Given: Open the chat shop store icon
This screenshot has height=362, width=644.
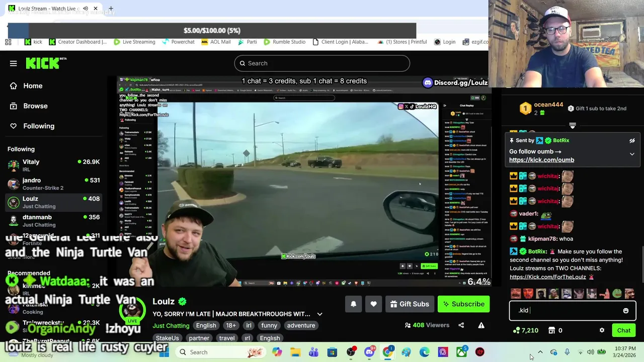Looking at the screenshot, I should 551,330.
